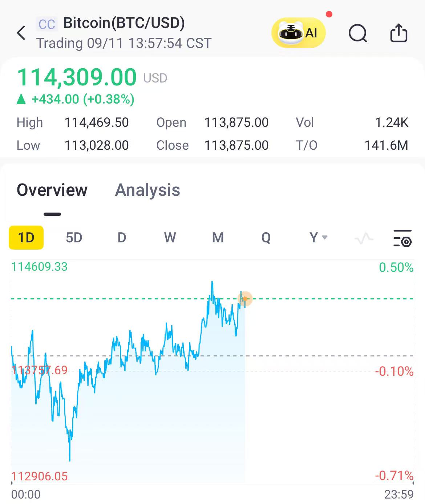Select the Q quarterly period
Image resolution: width=425 pixels, height=504 pixels.
266,238
